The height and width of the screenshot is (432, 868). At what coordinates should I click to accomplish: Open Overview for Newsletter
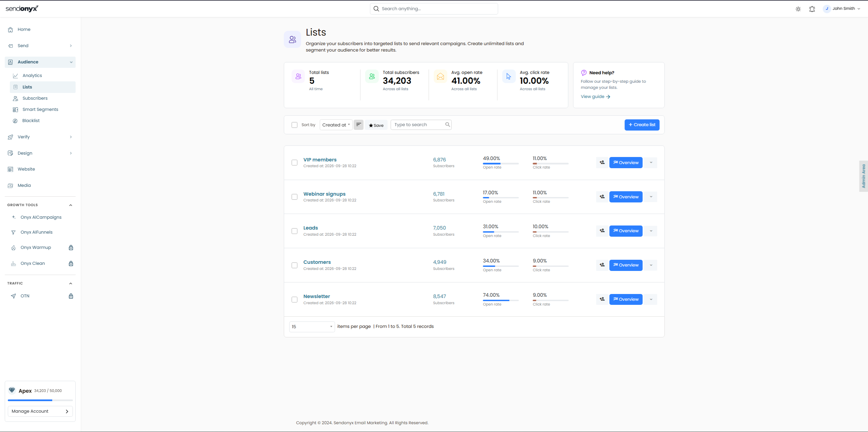(626, 299)
